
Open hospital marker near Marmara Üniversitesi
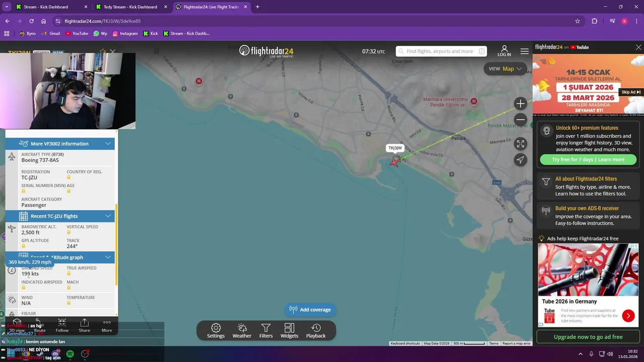pos(473,101)
